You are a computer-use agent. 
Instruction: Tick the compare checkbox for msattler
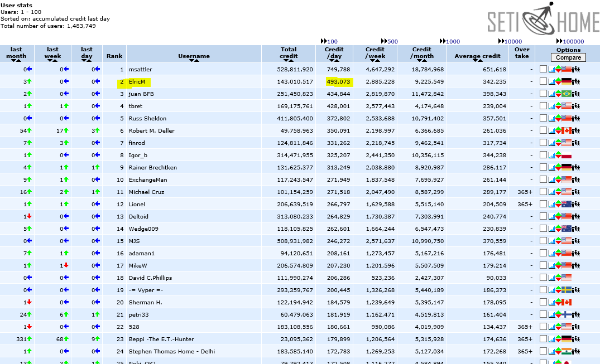543,70
